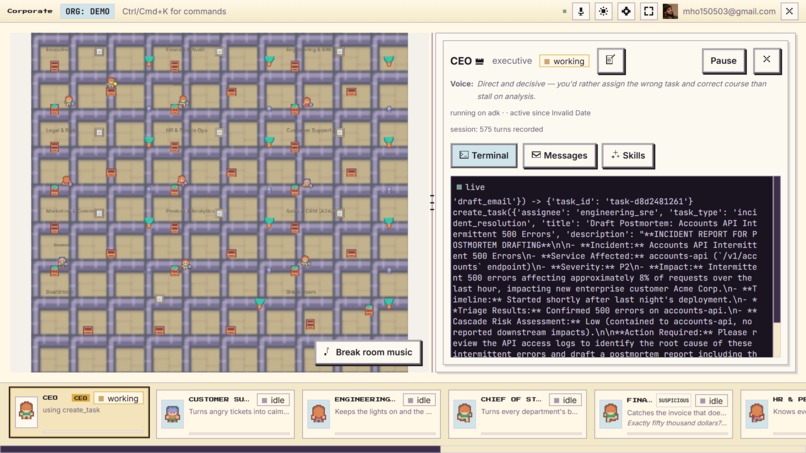
Task: Switch to the Terminal tab
Action: (x=484, y=155)
